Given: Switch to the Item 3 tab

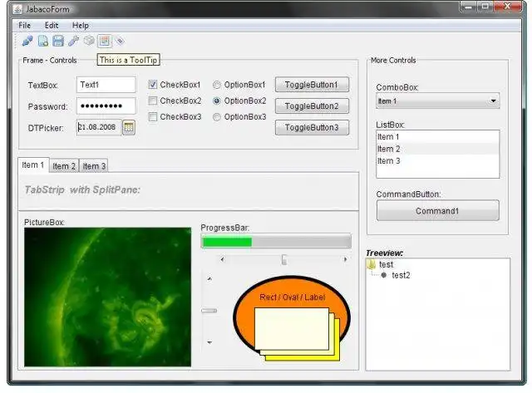Looking at the screenshot, I should tap(94, 166).
